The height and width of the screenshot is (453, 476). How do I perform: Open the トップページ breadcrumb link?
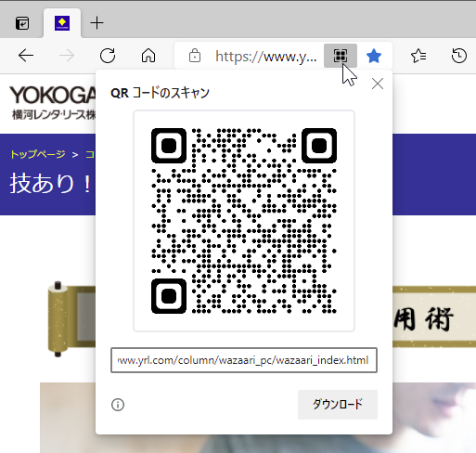(x=38, y=154)
